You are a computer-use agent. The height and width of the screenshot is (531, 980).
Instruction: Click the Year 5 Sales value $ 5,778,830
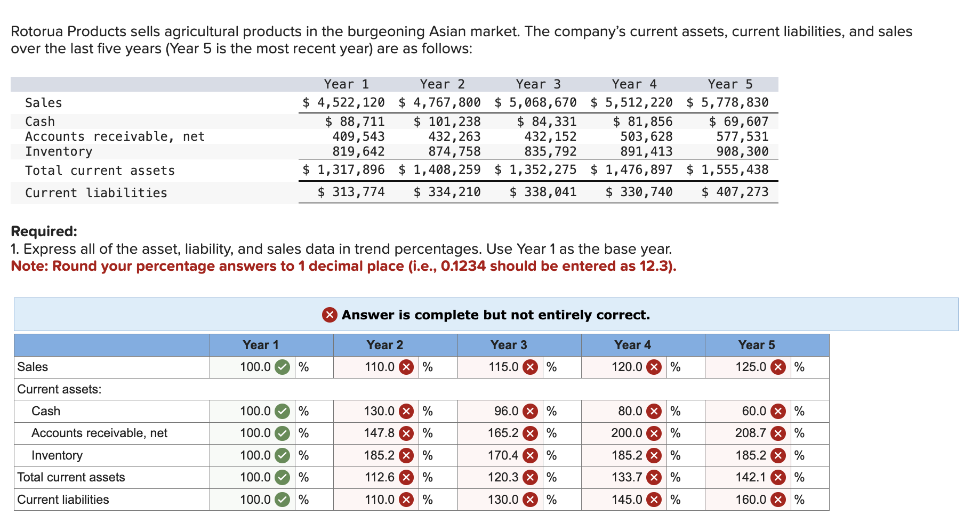[x=727, y=102]
